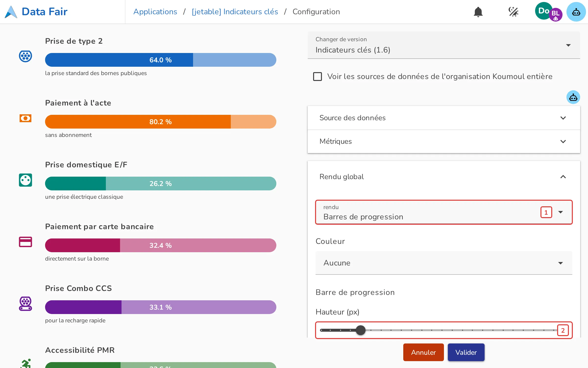Viewport: 588px width, 368px height.
Task: Click the Paiement à l'acte 80.2 % bar
Action: pos(160,122)
